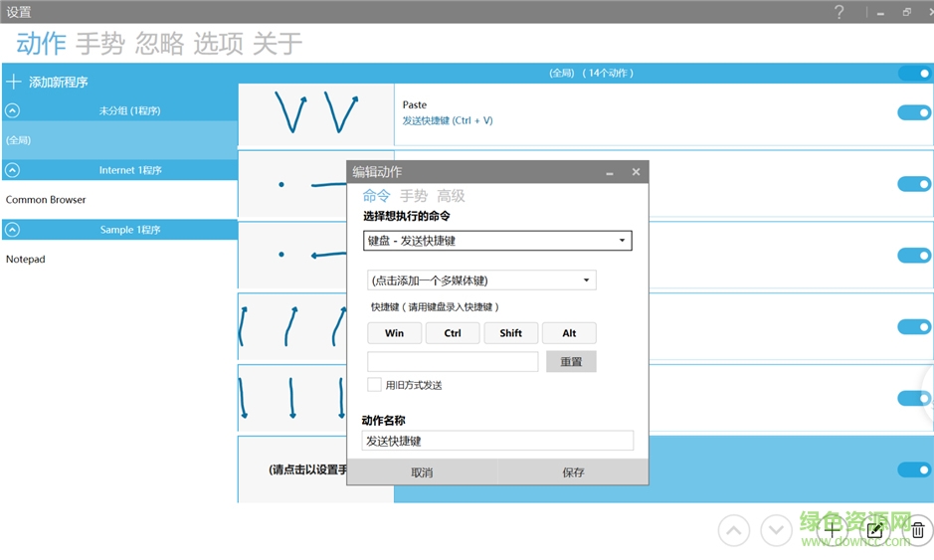Click the move up arrow icon
934x560 pixels.
pyautogui.click(x=734, y=530)
